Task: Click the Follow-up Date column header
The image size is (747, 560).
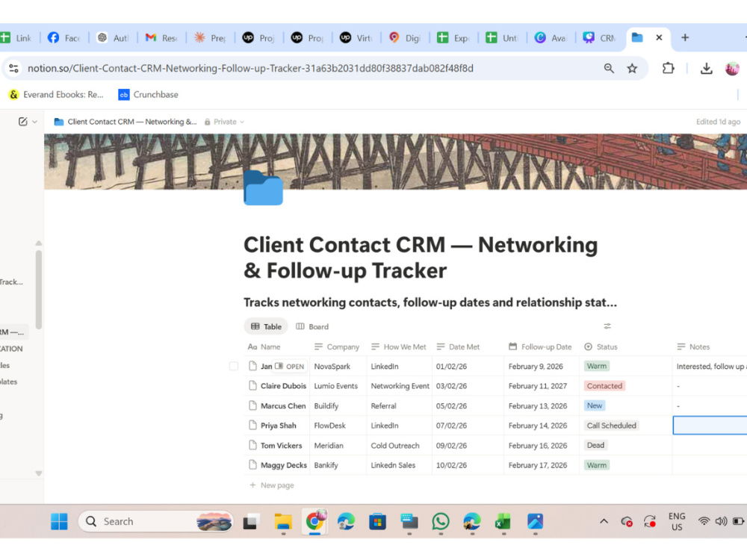Action: click(541, 346)
